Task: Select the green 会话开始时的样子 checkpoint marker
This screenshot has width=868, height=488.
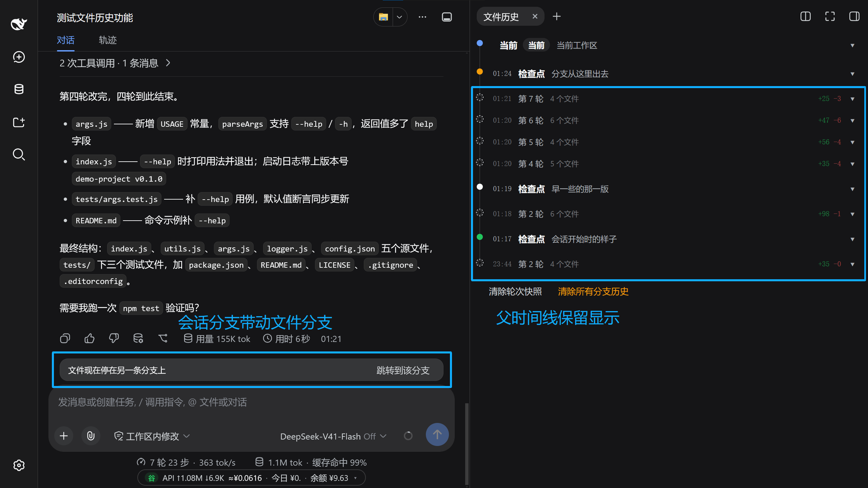Action: click(480, 237)
